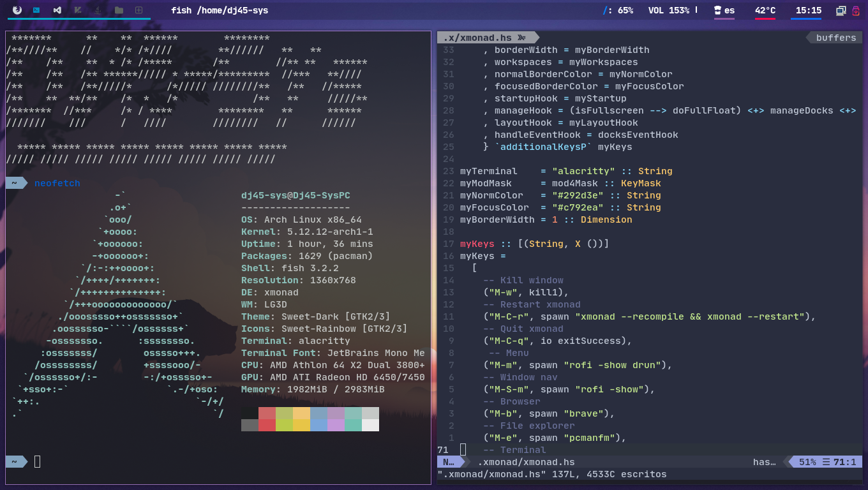
Task: Switch to the Visual Studio Code workspace icon
Action: [x=57, y=10]
